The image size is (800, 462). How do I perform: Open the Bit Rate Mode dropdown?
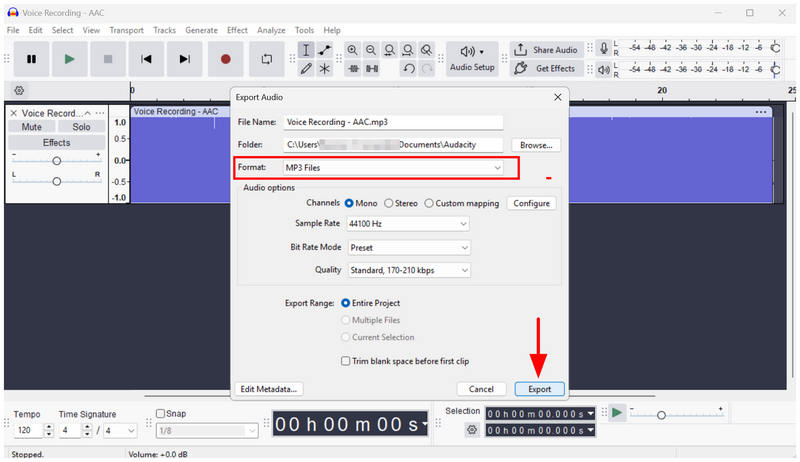coord(408,248)
